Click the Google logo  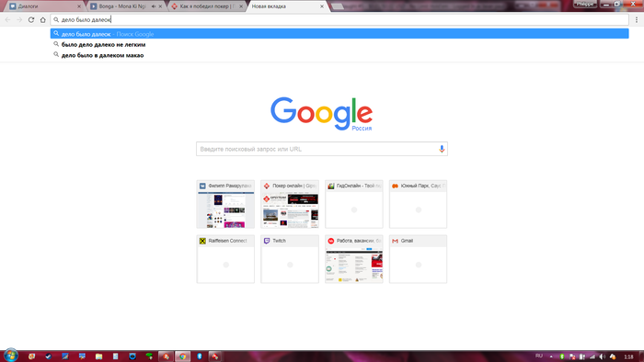[x=321, y=114]
